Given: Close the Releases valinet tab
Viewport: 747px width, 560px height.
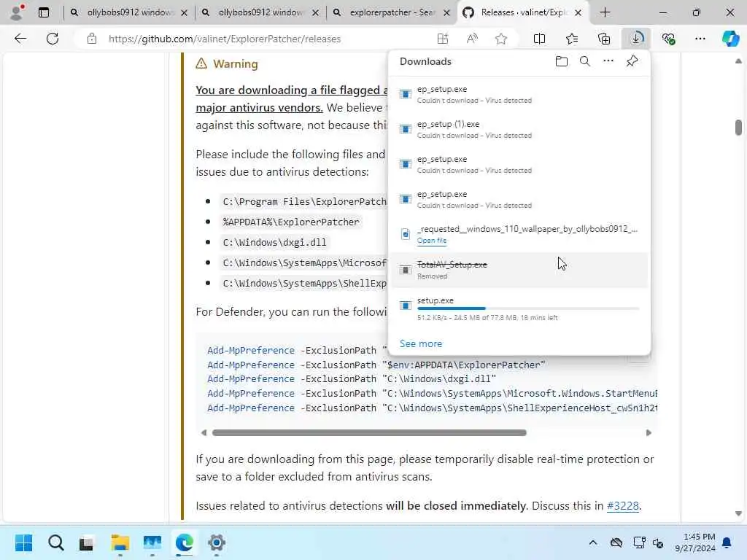Looking at the screenshot, I should [x=578, y=13].
